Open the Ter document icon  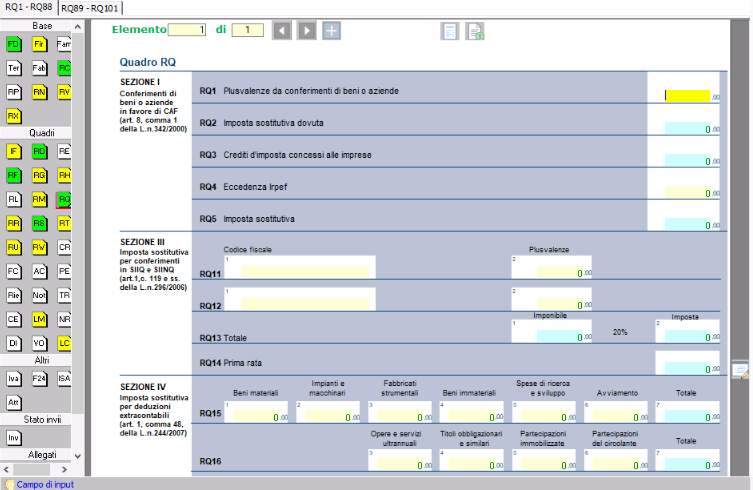[x=13, y=68]
